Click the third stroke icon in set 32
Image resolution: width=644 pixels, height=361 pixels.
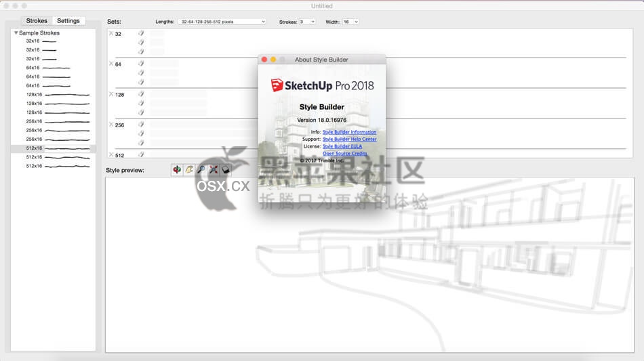[141, 51]
